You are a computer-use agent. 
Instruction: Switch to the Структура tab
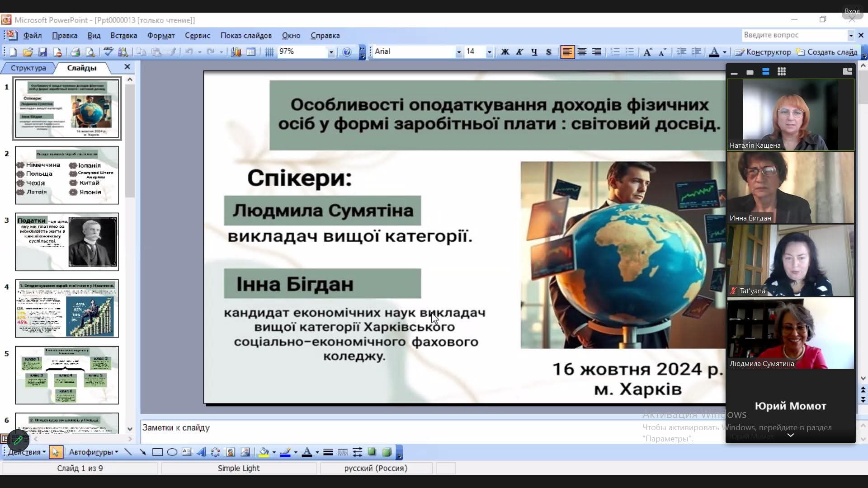pos(28,68)
